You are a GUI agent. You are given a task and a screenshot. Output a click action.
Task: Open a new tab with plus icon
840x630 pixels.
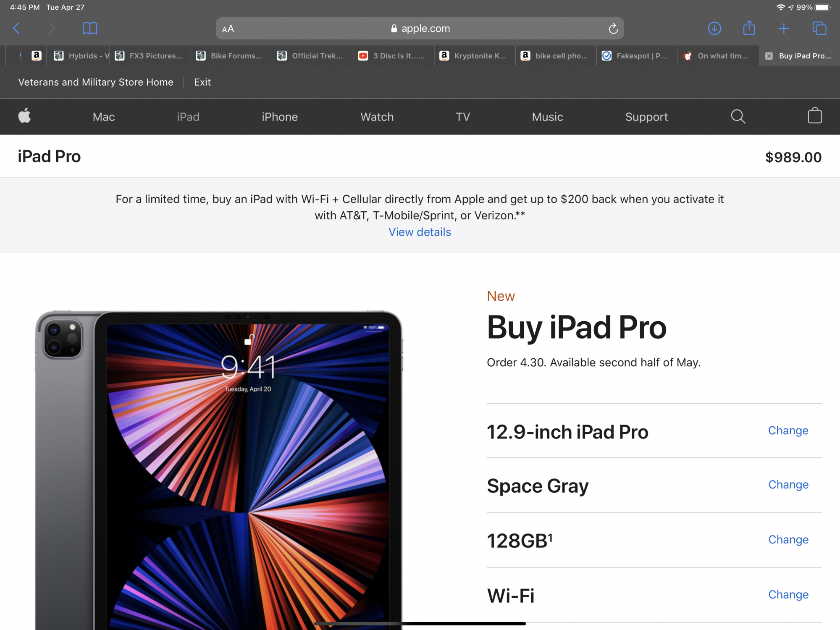click(784, 29)
